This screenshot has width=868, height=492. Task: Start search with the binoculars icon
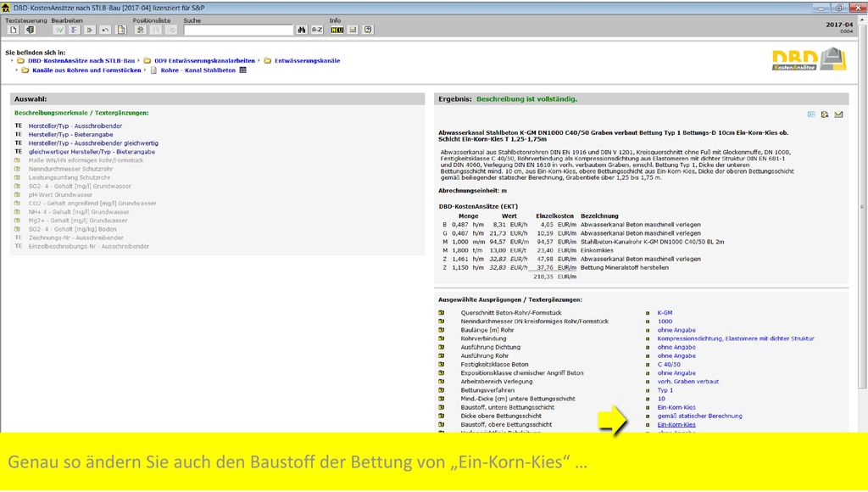302,30
